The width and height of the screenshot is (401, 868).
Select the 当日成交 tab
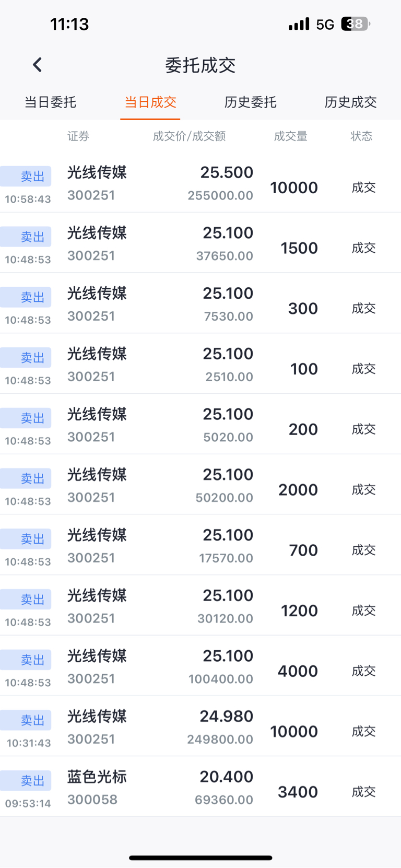150,102
